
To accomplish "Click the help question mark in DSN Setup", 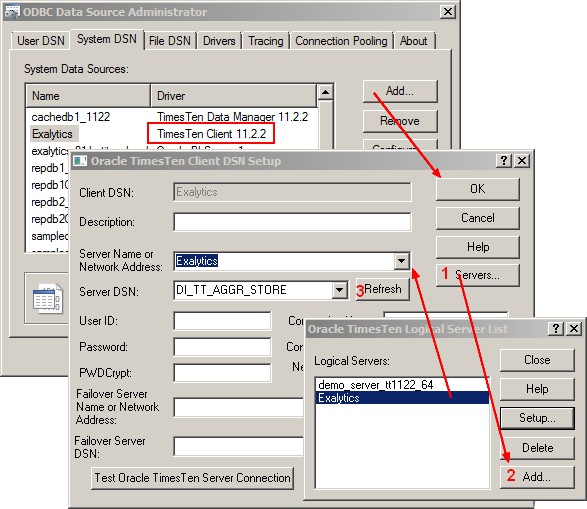I will coord(504,161).
